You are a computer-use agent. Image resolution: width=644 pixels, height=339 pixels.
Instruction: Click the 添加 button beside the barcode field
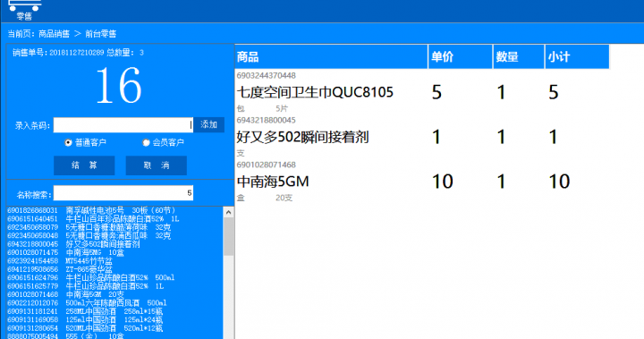208,125
